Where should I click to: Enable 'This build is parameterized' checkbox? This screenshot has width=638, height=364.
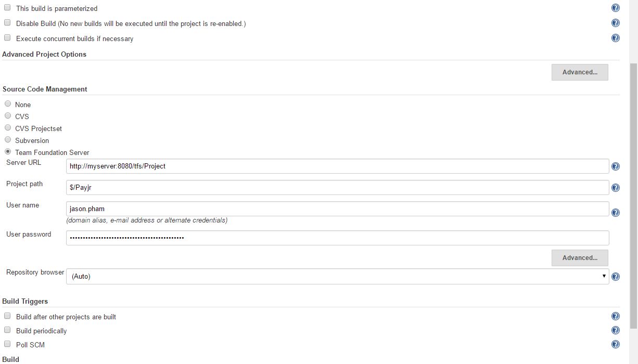click(7, 8)
